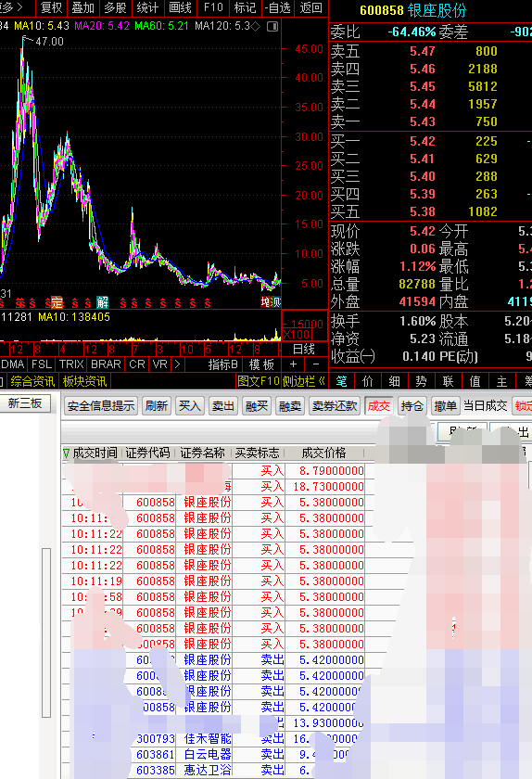The width and height of the screenshot is (532, 779).
Task: Click the 证券代码 column header
Action: 147,453
